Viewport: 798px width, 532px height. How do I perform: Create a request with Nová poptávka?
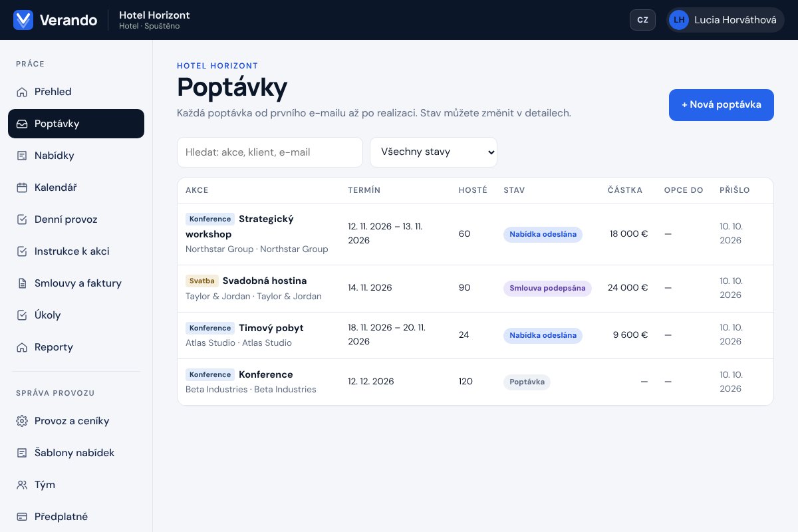pos(722,105)
